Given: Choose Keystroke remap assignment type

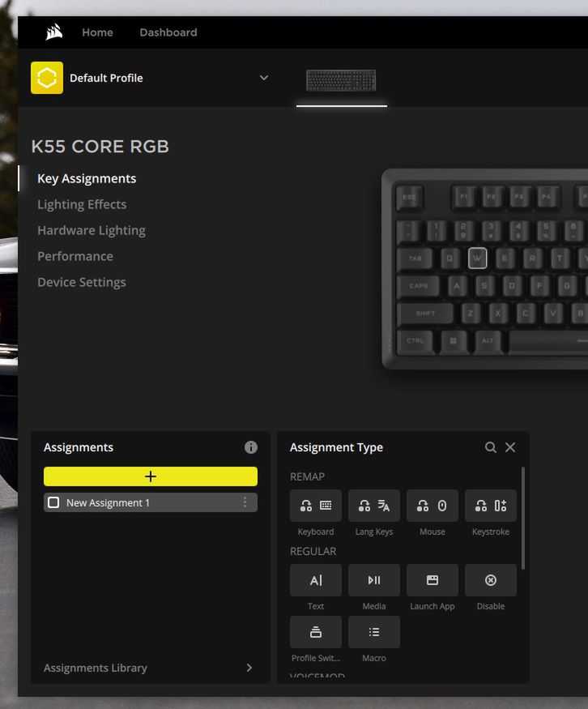Looking at the screenshot, I should click(x=491, y=506).
